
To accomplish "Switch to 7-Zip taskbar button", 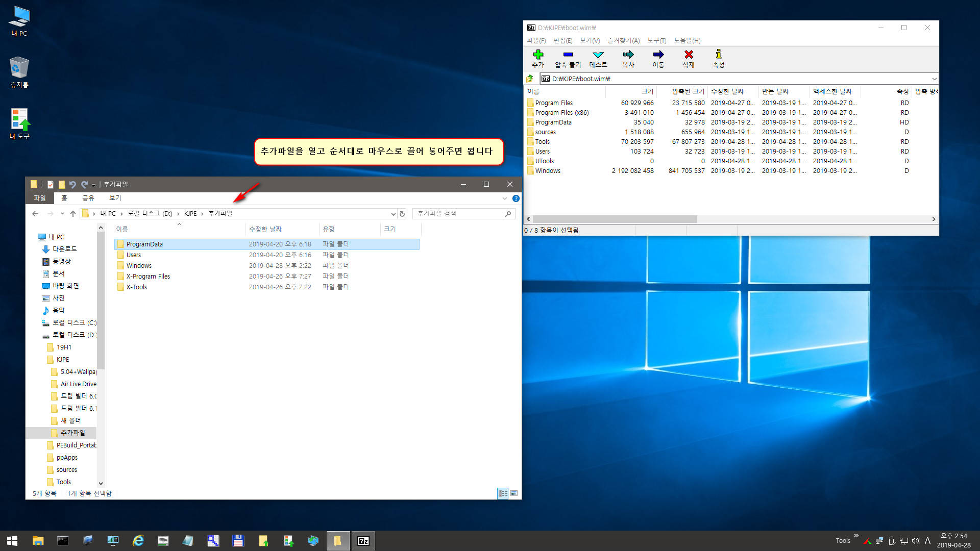I will (363, 541).
